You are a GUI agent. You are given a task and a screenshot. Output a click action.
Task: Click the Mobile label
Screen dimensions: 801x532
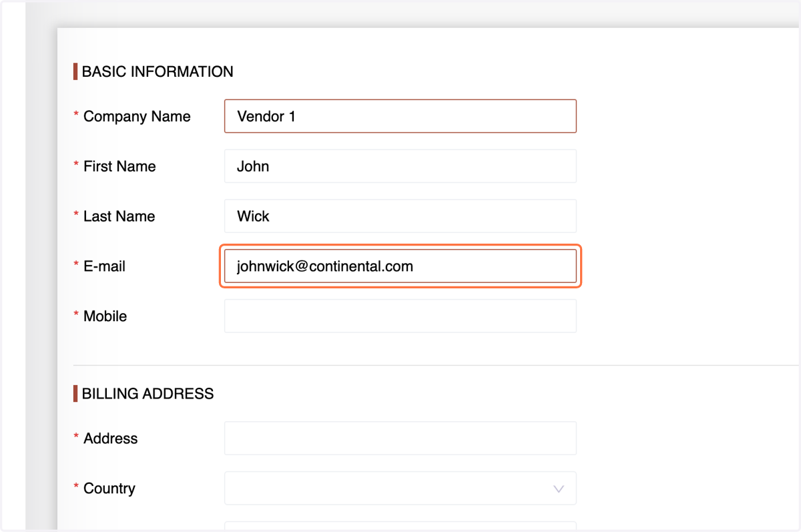(105, 316)
